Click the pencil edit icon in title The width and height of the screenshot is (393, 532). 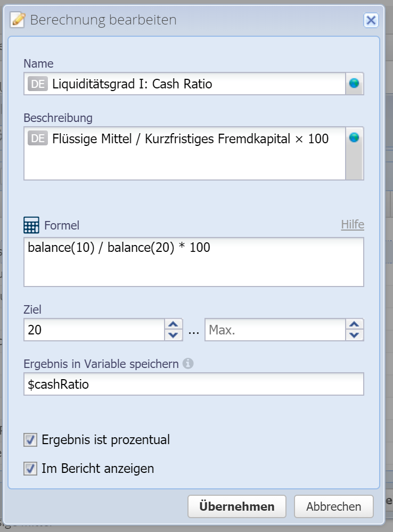click(x=19, y=20)
